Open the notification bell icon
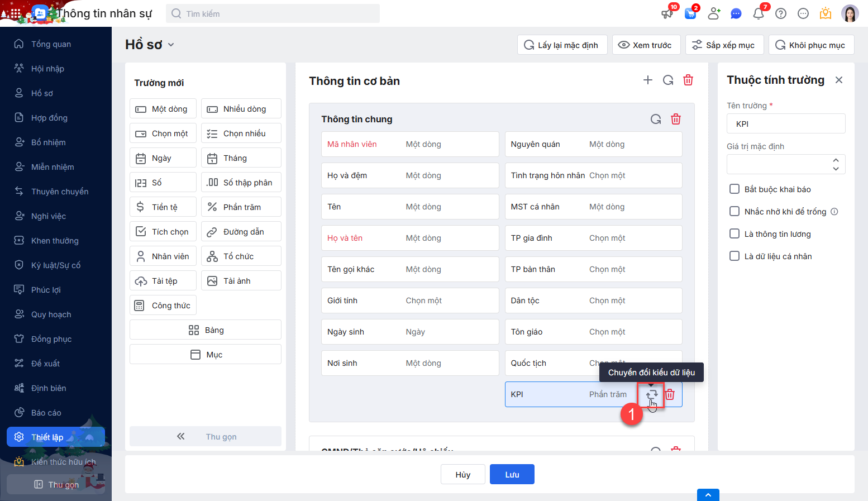868x501 pixels. 759,13
